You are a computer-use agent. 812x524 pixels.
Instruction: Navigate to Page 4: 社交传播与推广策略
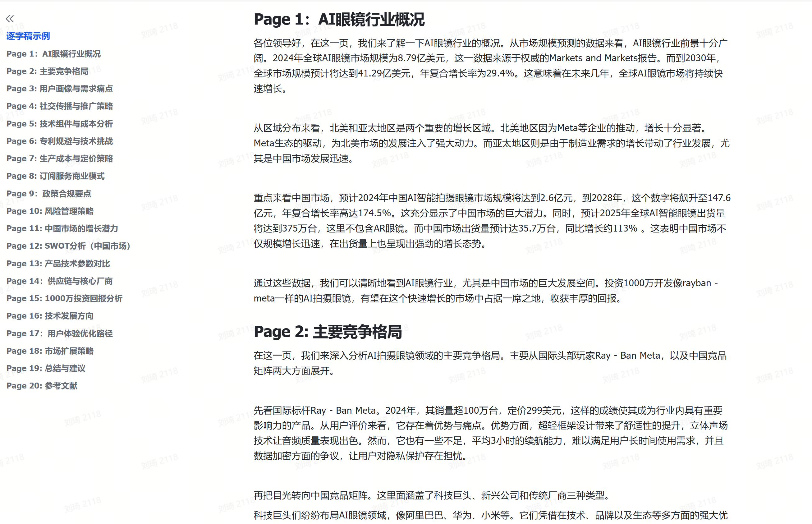[x=60, y=106]
